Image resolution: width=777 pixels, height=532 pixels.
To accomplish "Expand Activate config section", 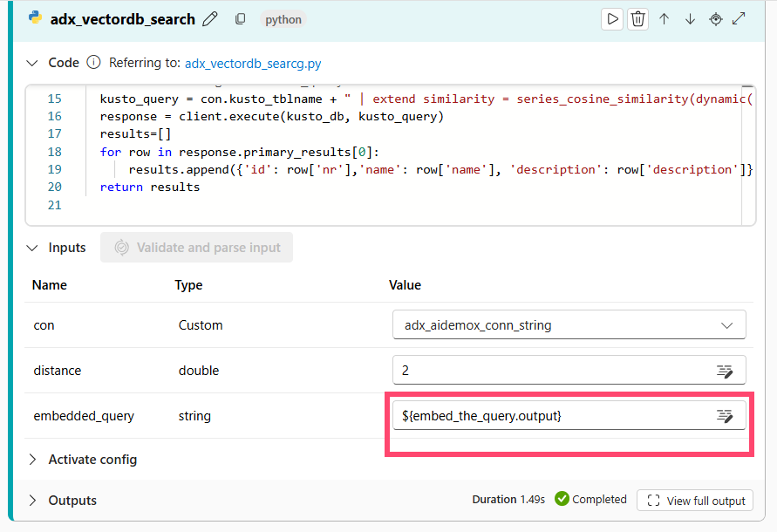I will pyautogui.click(x=33, y=460).
